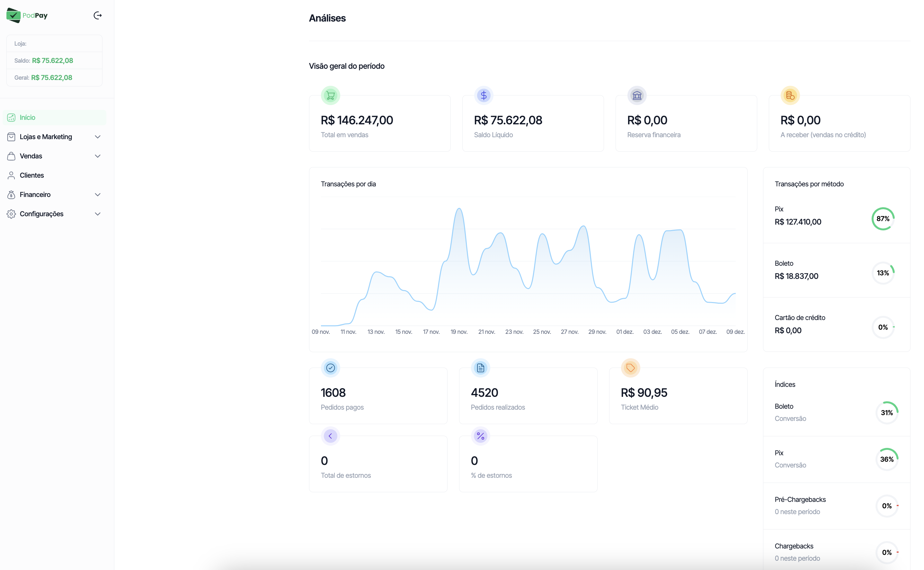This screenshot has height=570, width=924.
Task: Click the Transações por dia chart title
Action: pyautogui.click(x=348, y=184)
